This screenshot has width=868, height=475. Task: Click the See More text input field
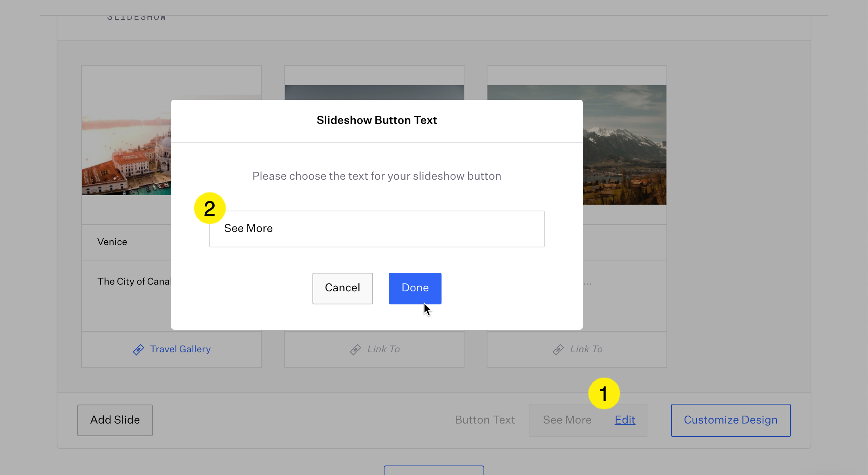[x=376, y=229]
